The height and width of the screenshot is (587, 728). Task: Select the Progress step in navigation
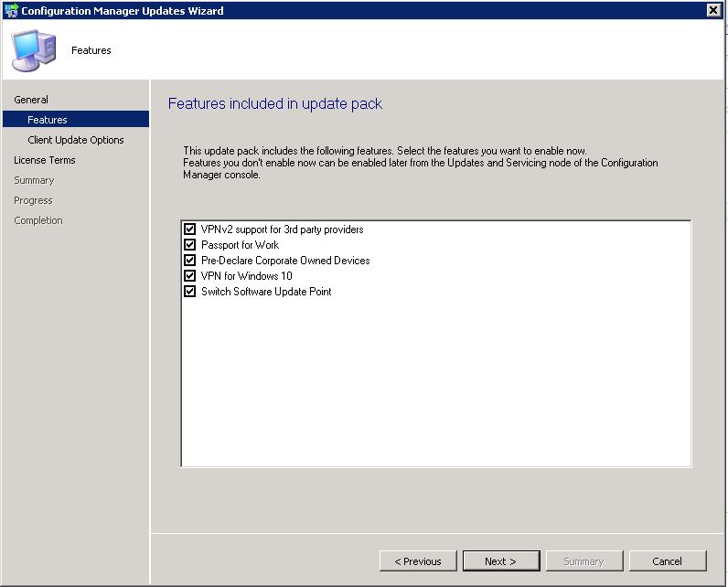[33, 200]
